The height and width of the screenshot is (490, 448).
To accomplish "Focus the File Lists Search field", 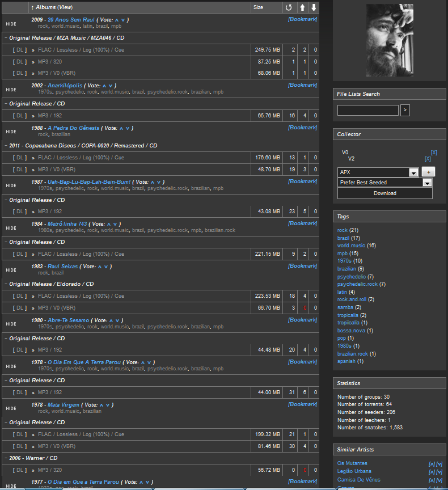I will pyautogui.click(x=367, y=111).
